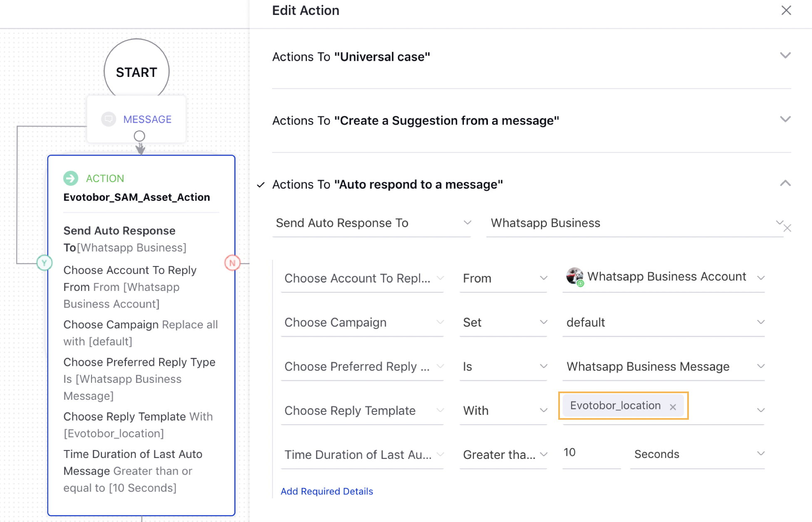Open Whatsapp Business Message value dropdown
Screen dimensions: 812x522
pos(663,367)
